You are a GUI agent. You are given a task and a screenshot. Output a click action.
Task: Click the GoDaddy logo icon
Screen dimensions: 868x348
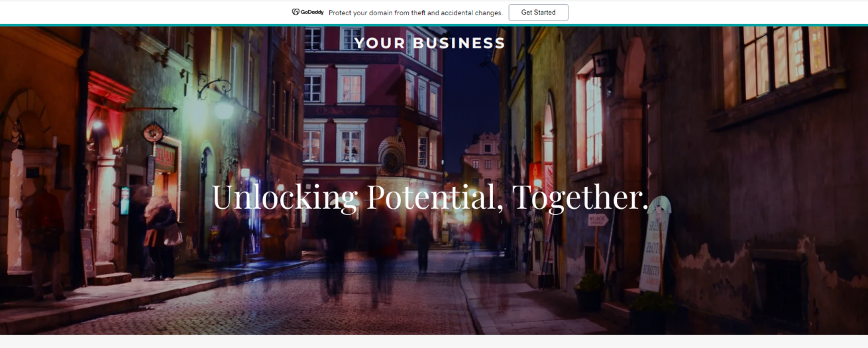pos(296,12)
